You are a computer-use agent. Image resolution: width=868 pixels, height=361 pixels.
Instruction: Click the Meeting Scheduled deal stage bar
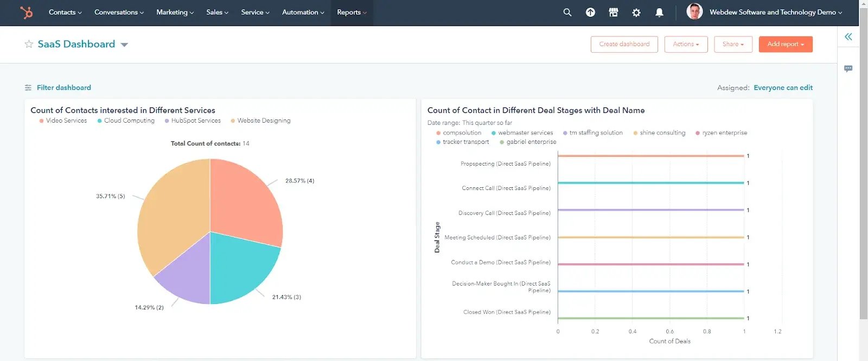[651, 237]
